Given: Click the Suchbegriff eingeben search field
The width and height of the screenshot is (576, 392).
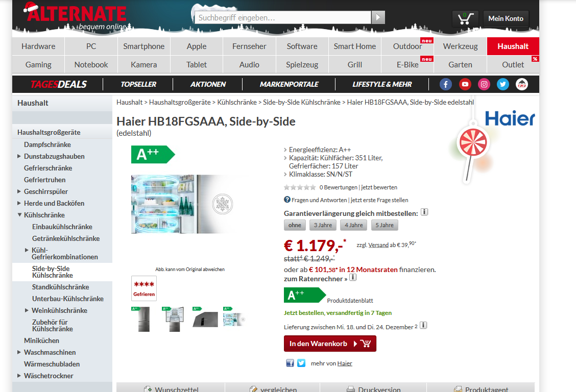Looking at the screenshot, I should pos(283,17).
